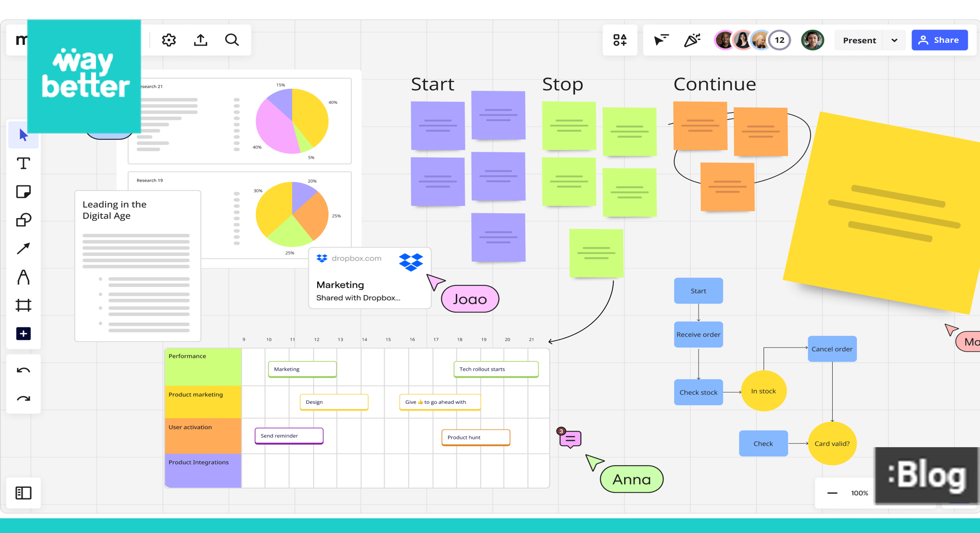The image size is (980, 533).
Task: Open the frames panel icon at bottom left
Action: 23,493
